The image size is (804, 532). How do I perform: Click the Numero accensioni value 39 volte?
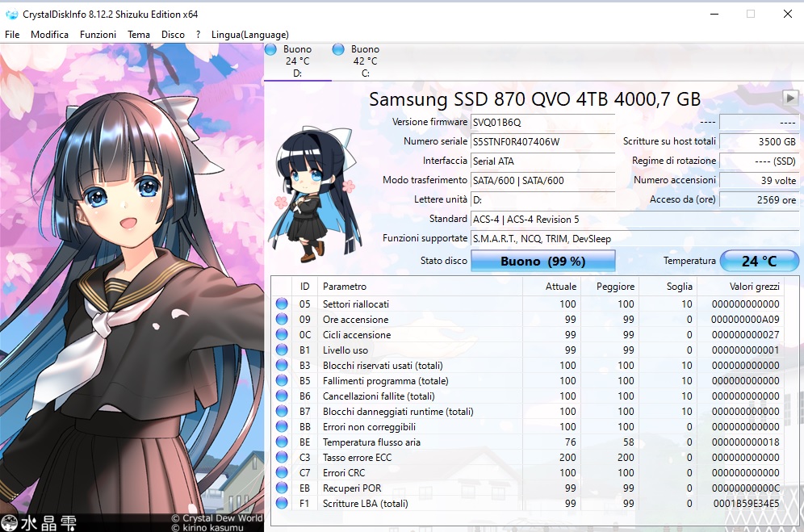coord(759,181)
